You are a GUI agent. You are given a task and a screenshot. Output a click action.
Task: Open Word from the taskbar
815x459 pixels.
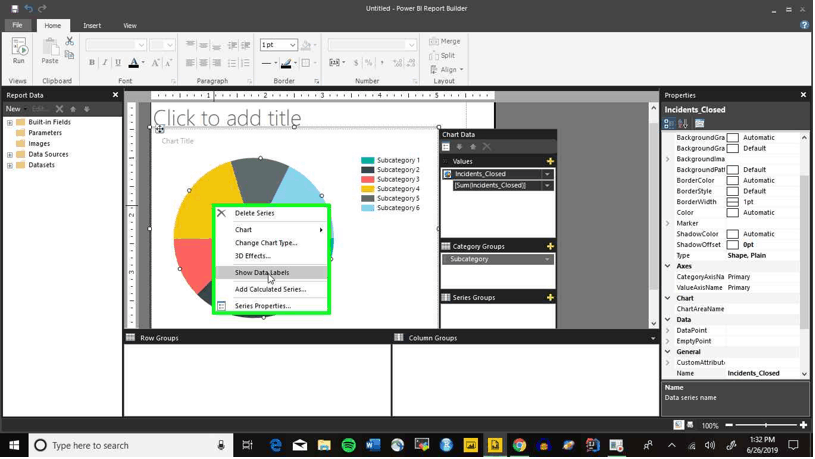pos(373,445)
